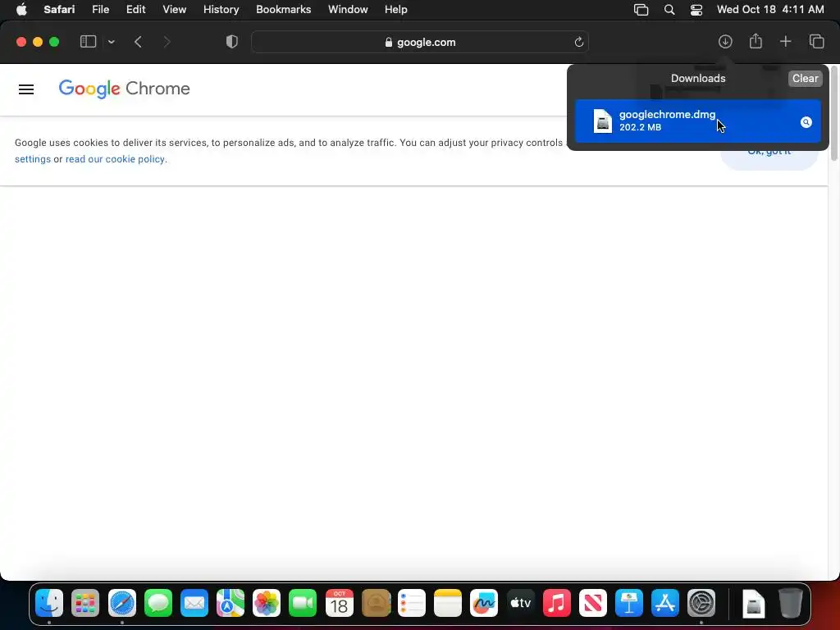Open Notes from the Dock

click(x=448, y=604)
